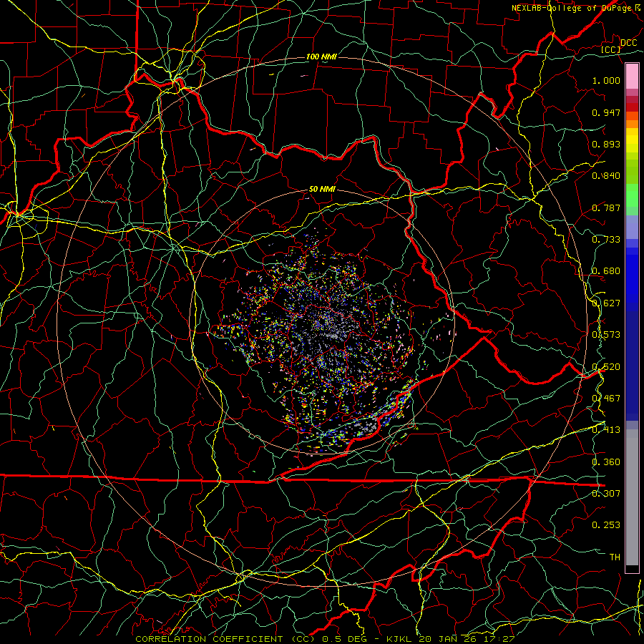Click the 0.573 scale value
This screenshot has height=644, width=644.
606,335
